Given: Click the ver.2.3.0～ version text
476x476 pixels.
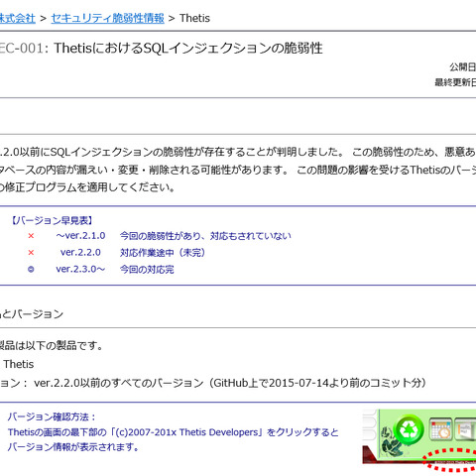Looking at the screenshot, I should pos(80,270).
